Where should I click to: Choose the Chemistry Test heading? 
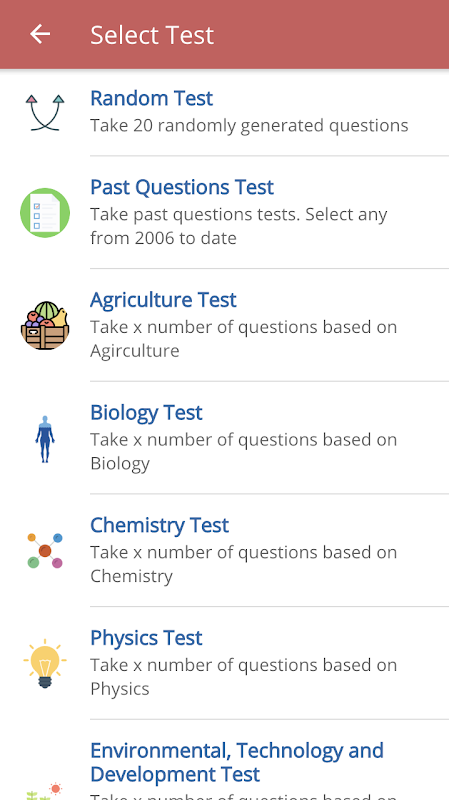160,525
